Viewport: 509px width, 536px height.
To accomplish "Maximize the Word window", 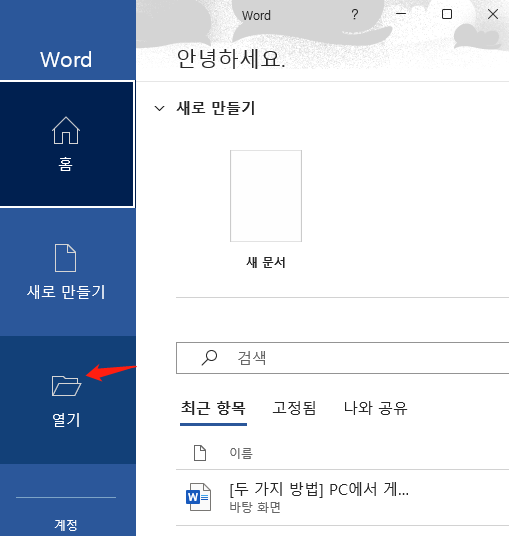I will [x=447, y=14].
